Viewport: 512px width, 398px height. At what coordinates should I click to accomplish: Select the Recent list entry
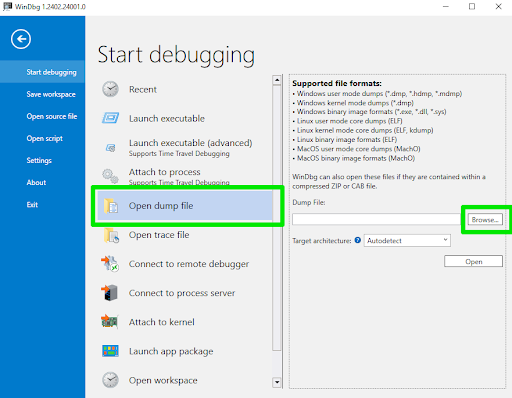click(x=185, y=89)
